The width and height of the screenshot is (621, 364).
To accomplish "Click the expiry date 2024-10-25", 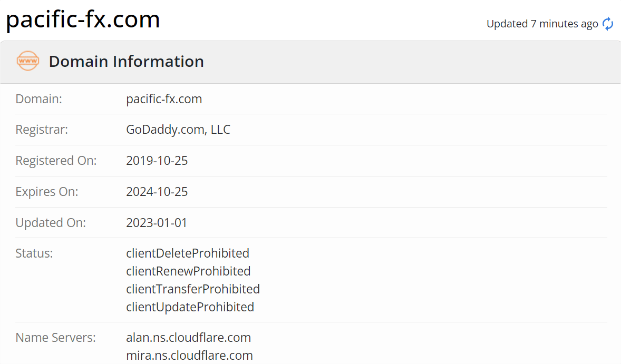I will point(157,192).
